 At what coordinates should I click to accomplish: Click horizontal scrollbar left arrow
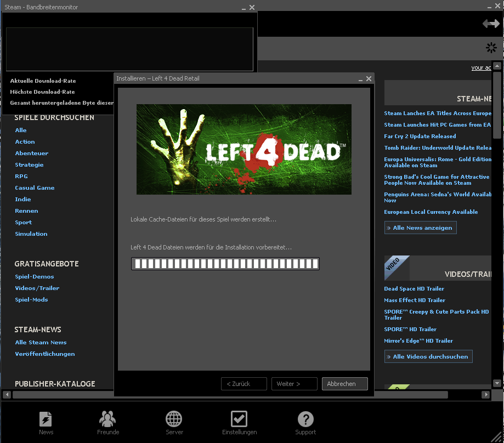coord(7,395)
